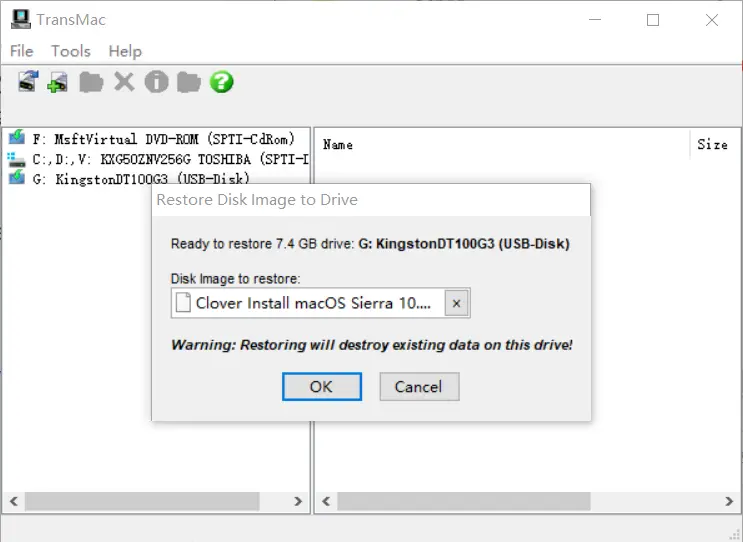The width and height of the screenshot is (743, 542).
Task: Click file pane horizontal scrollbar thumb
Action: point(464,501)
